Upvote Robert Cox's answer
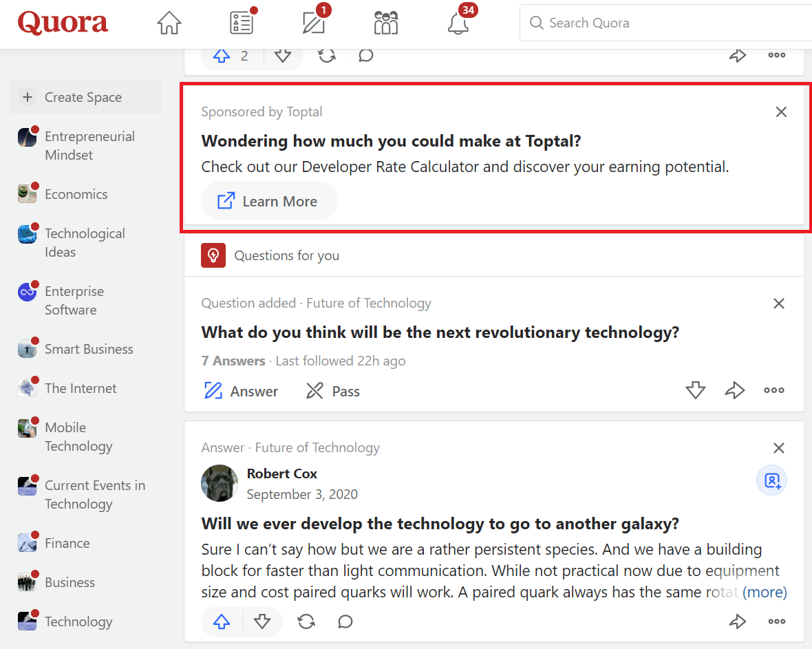812x649 pixels. [221, 621]
